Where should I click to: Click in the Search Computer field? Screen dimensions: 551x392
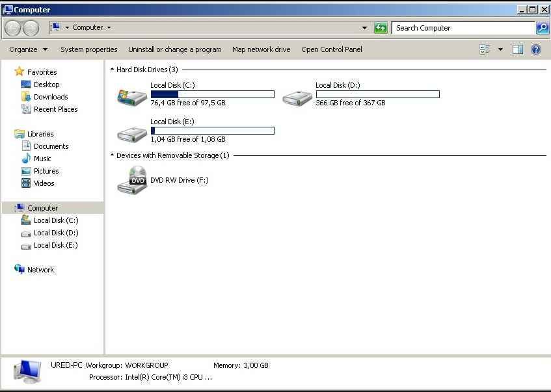463,28
